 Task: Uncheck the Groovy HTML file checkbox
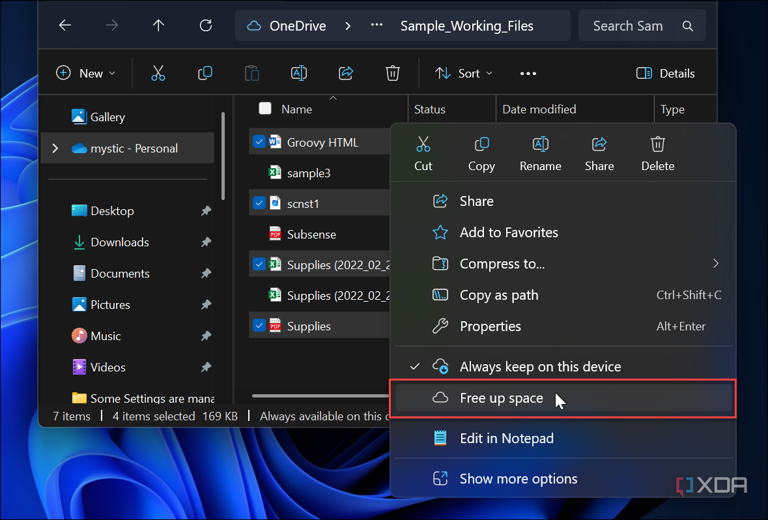(x=259, y=142)
